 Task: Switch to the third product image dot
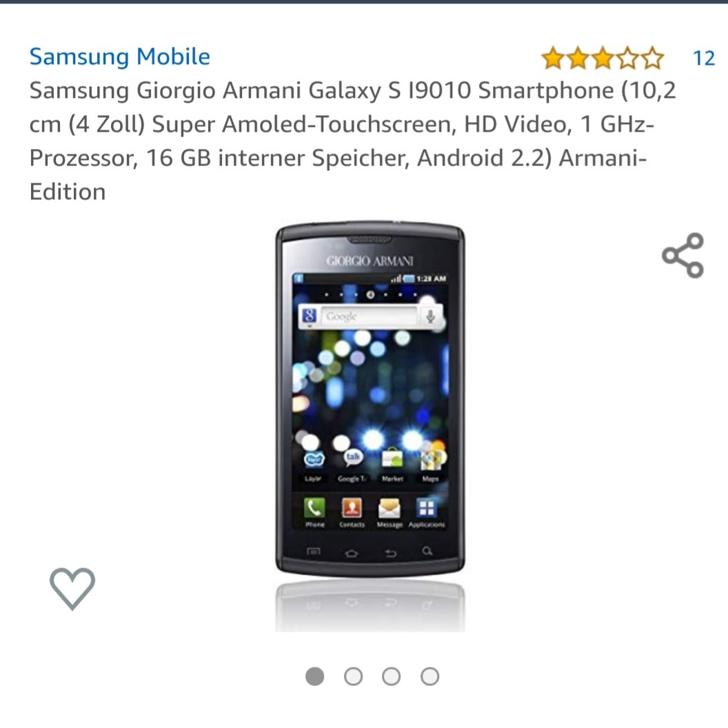click(392, 676)
